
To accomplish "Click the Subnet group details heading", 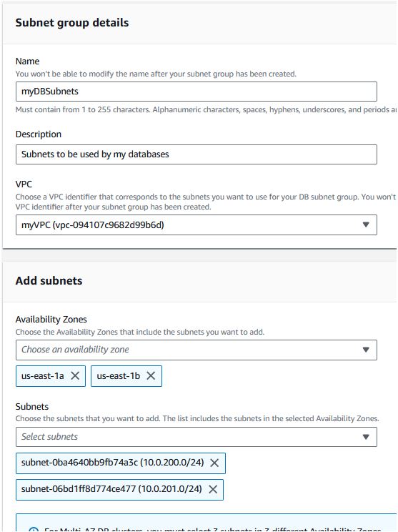I will 72,23.
